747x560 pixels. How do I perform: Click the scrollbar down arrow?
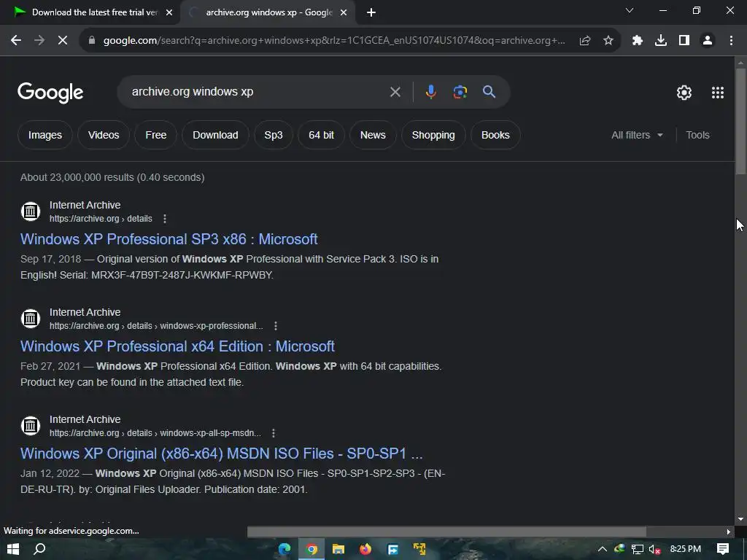740,519
